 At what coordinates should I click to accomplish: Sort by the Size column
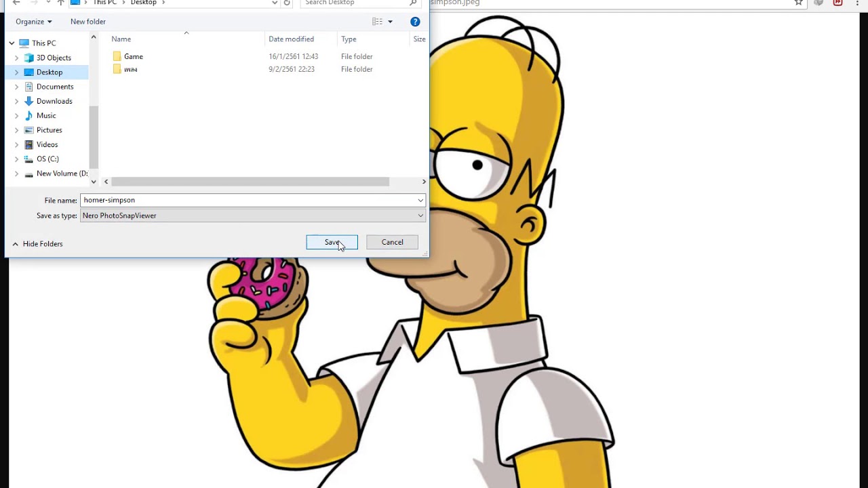(x=419, y=39)
